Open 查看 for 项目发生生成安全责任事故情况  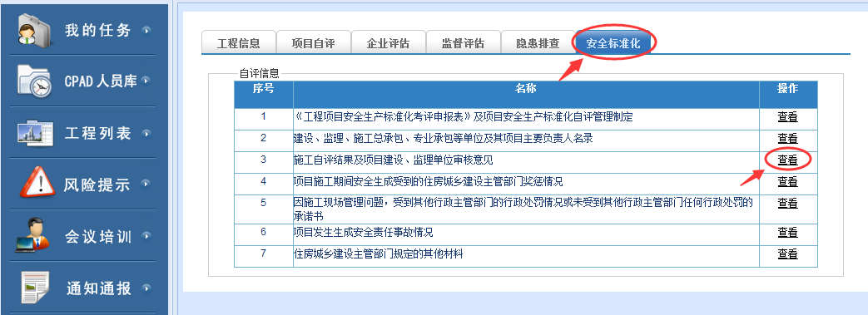pyautogui.click(x=787, y=233)
